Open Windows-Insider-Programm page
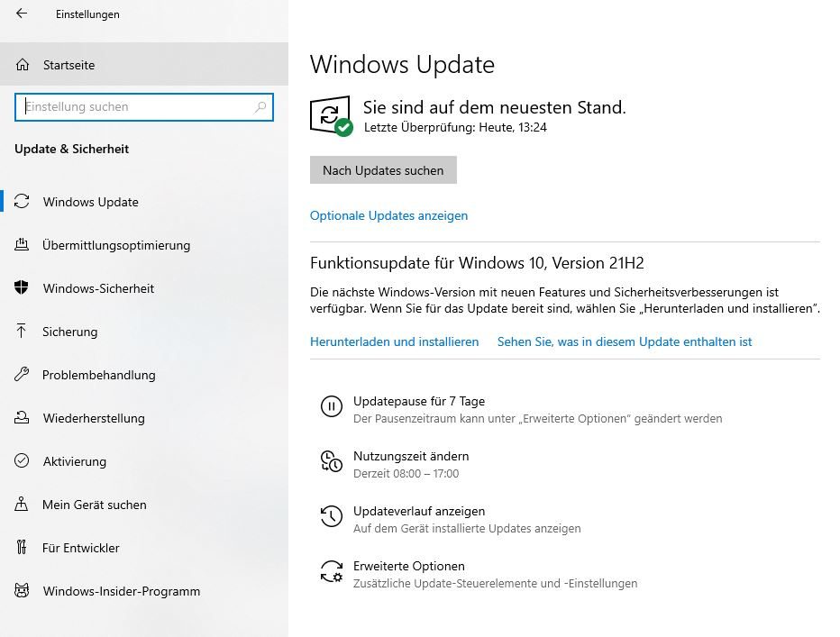This screenshot has height=637, width=840. [144, 591]
